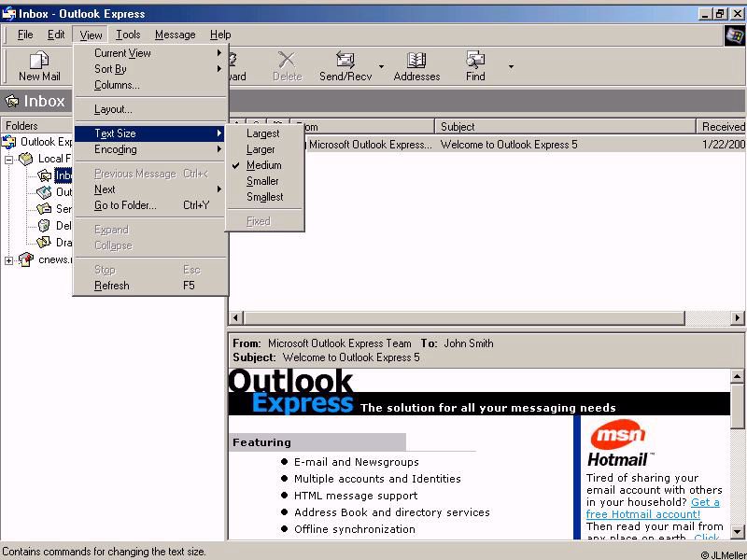Click the Subject column header

(x=564, y=126)
